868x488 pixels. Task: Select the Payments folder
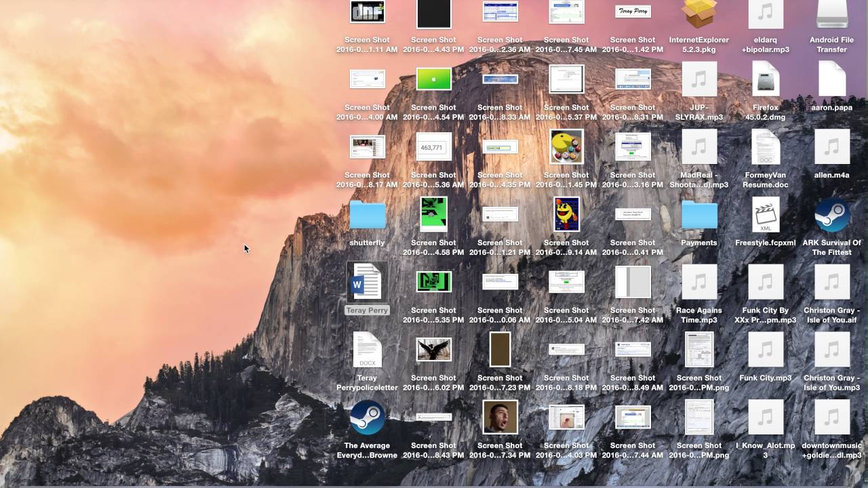(699, 215)
